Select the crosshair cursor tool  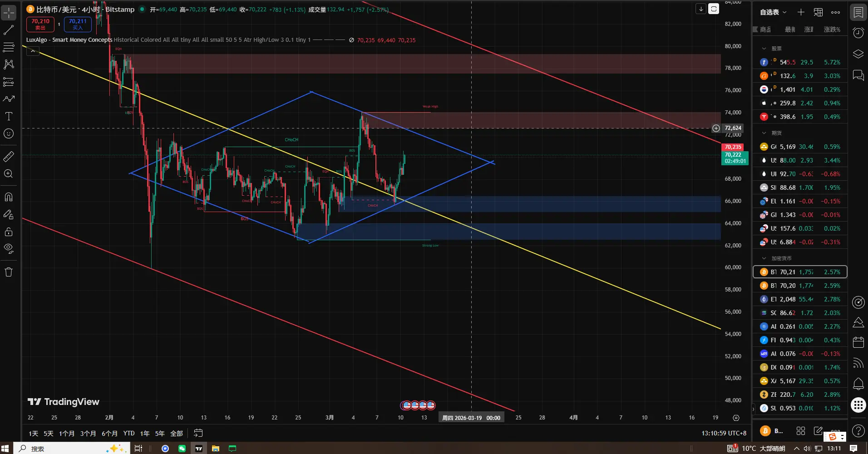tap(9, 12)
